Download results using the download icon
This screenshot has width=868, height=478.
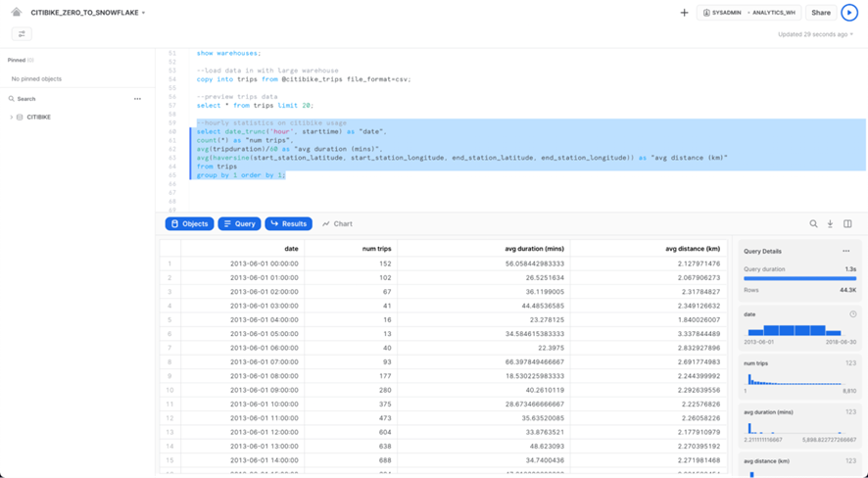pos(830,224)
